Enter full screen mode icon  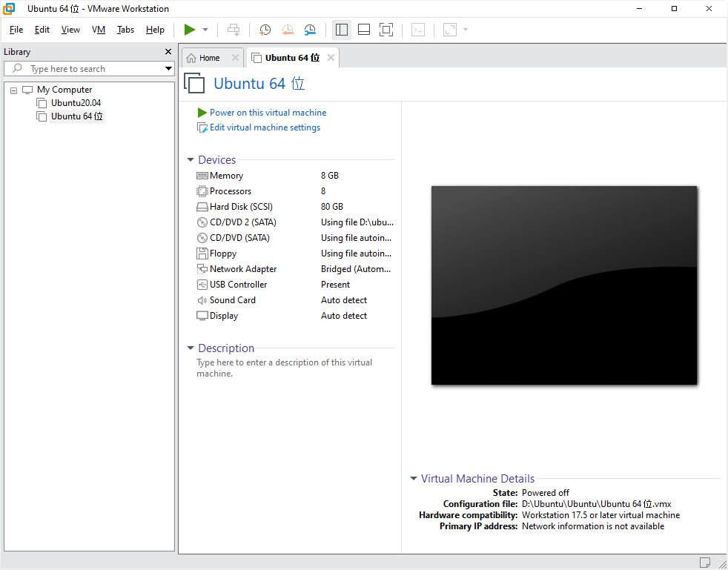coord(386,30)
